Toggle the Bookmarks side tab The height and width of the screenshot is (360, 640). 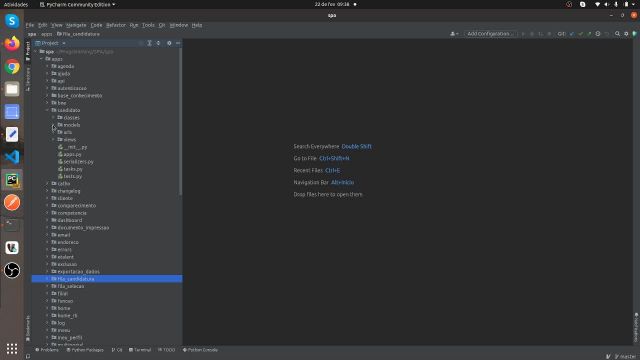click(x=28, y=328)
